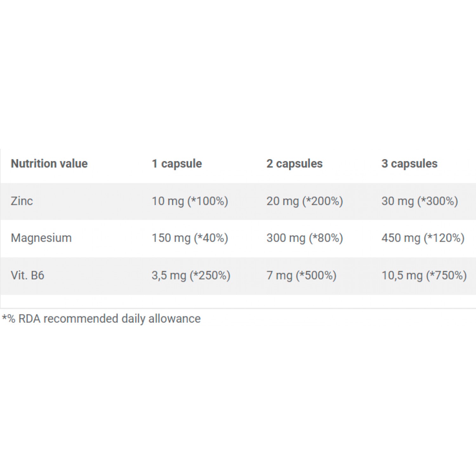Click the 150 mg (*40%) magnesium value
The image size is (476, 476).
190,238
